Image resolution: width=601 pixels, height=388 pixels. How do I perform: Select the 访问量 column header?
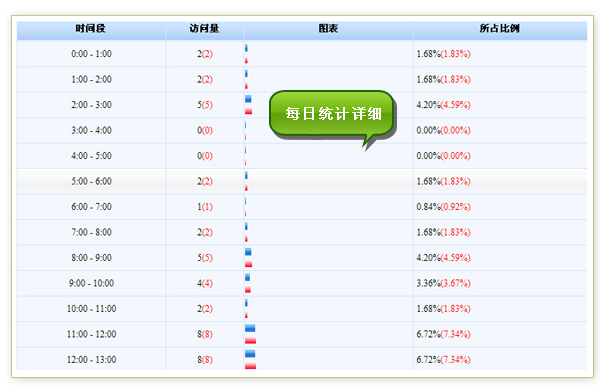(x=204, y=29)
